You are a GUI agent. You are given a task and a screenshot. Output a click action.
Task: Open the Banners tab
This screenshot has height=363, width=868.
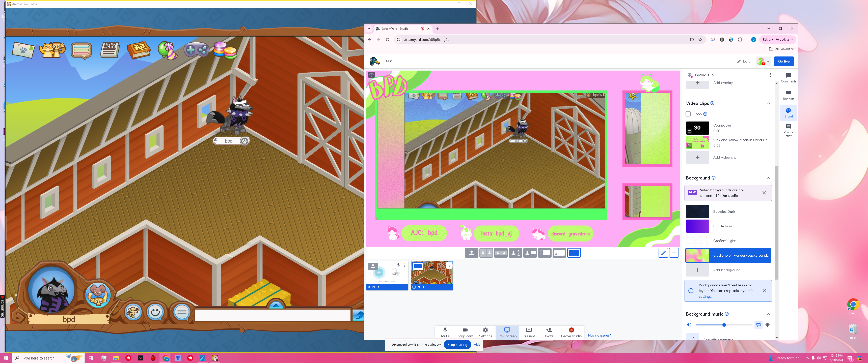click(x=788, y=95)
